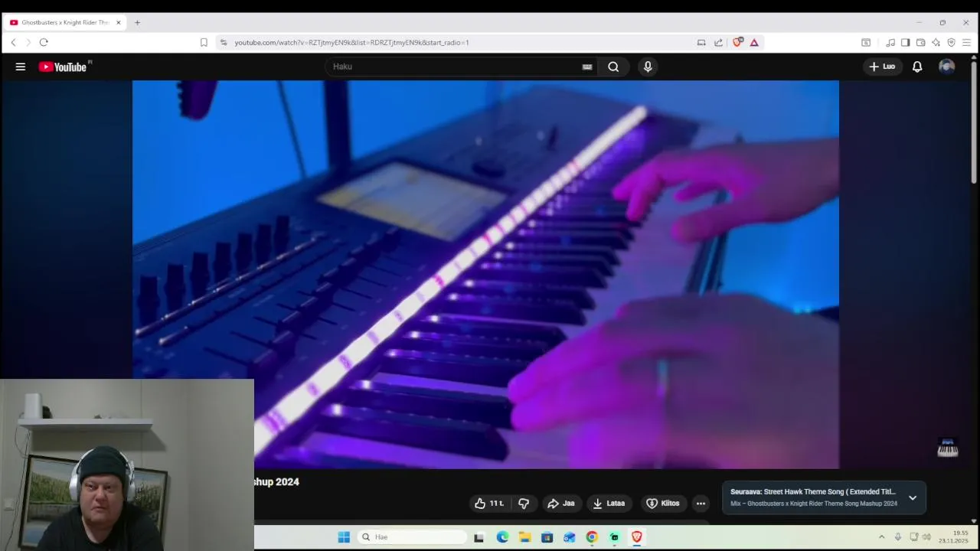The height and width of the screenshot is (551, 980).
Task: Bookmark this page
Action: tap(204, 42)
